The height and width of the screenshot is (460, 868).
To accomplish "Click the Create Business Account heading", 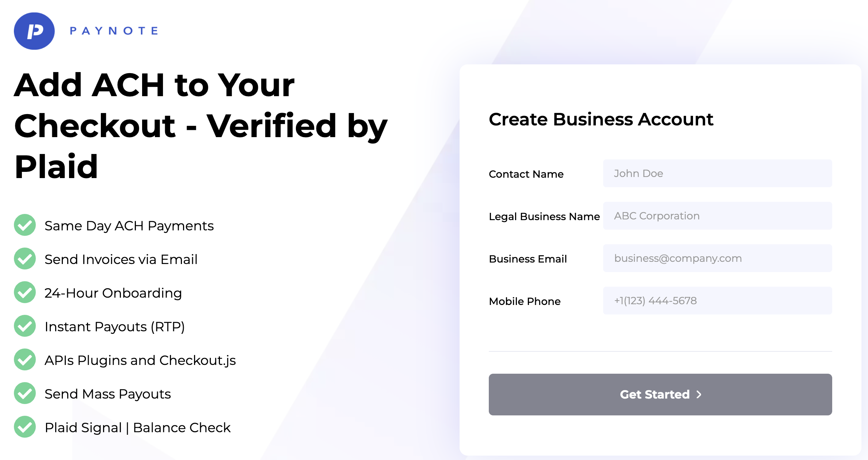I will point(601,120).
